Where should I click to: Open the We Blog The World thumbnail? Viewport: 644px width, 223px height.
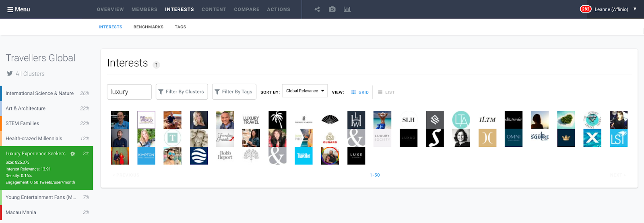tap(146, 120)
